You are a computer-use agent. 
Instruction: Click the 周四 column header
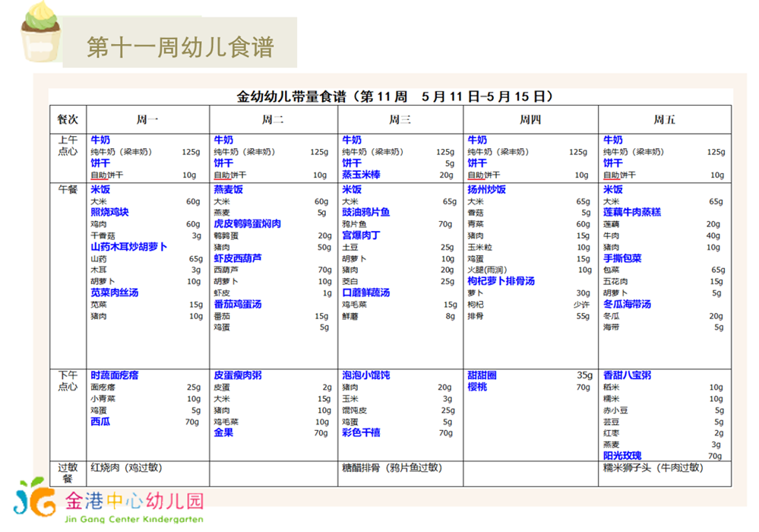click(x=530, y=119)
